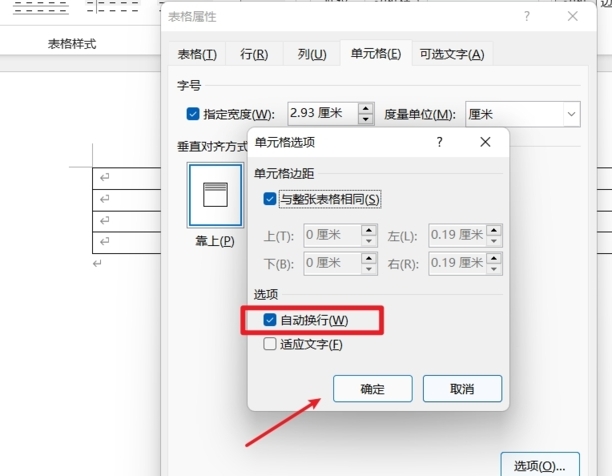The height and width of the screenshot is (476, 612).
Task: Click the 指定宽度 value input field
Action: (321, 114)
